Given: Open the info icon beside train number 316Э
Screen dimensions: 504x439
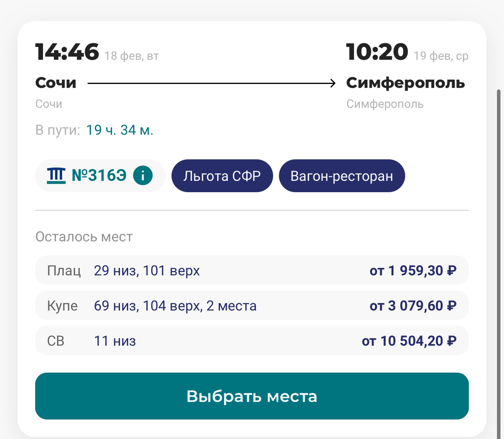Looking at the screenshot, I should [x=143, y=175].
